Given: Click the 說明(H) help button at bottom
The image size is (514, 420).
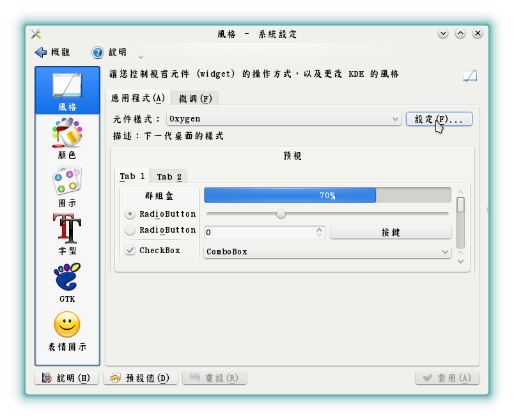Looking at the screenshot, I should tap(66, 378).
